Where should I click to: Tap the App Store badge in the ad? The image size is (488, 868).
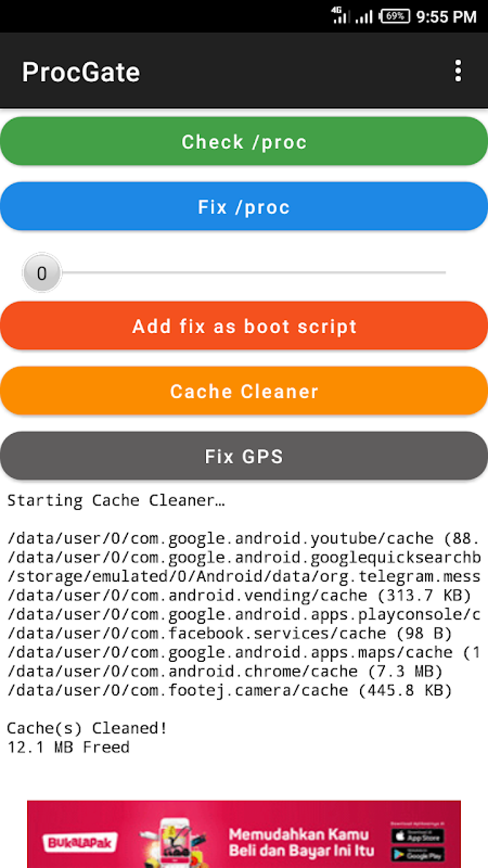pyautogui.click(x=417, y=836)
